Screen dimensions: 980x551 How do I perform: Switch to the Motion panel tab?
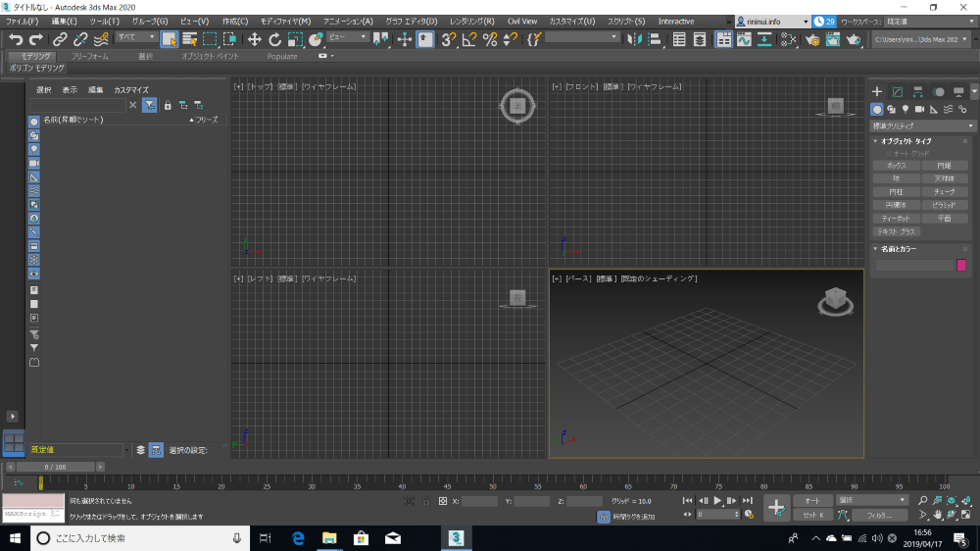[938, 92]
